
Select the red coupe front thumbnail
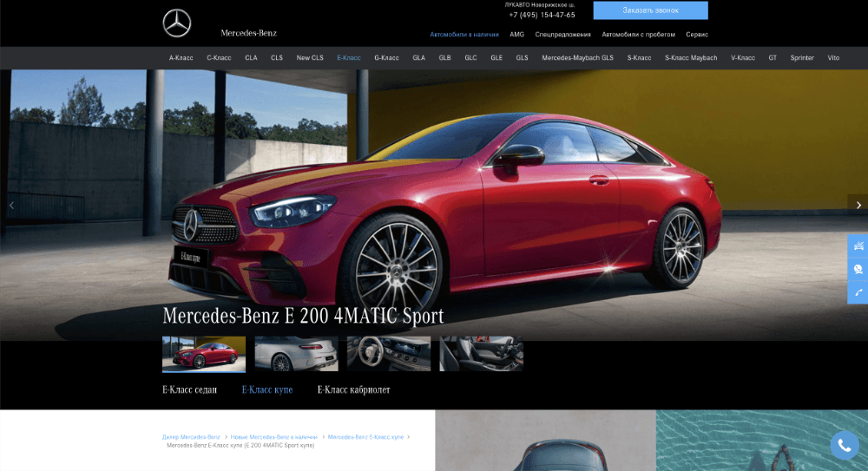(204, 354)
